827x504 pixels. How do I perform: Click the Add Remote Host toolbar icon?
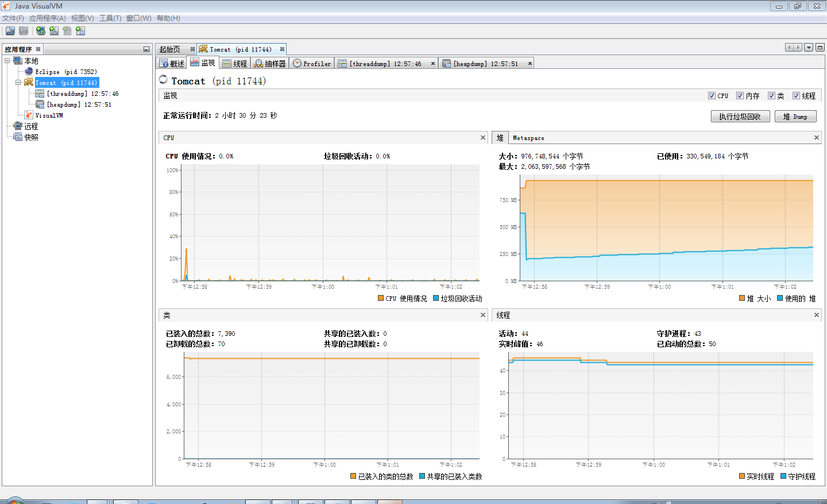[41, 30]
